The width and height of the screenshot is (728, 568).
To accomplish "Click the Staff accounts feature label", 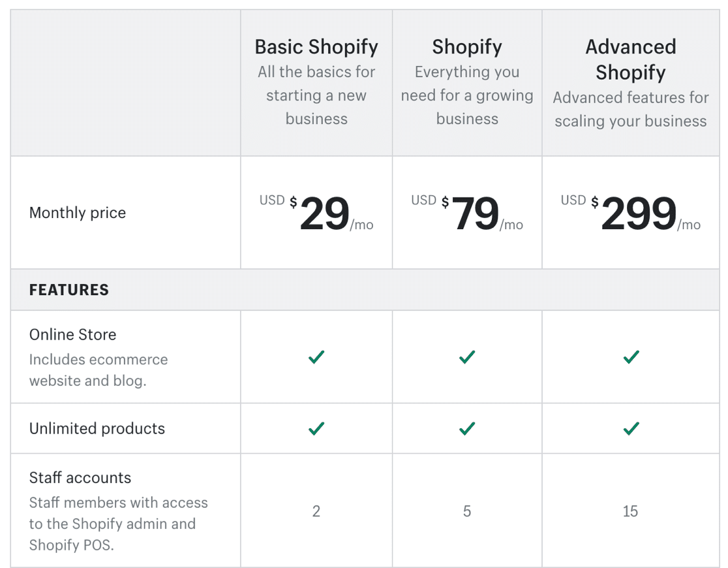I will [x=80, y=478].
